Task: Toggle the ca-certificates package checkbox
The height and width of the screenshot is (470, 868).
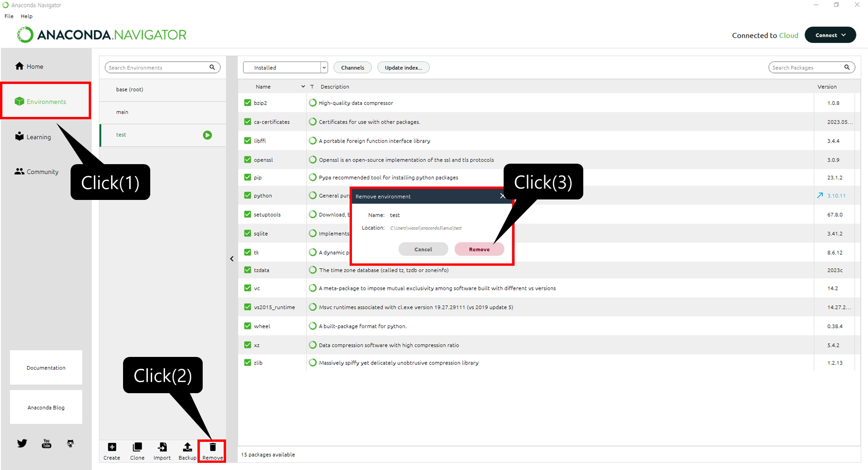Action: click(248, 122)
